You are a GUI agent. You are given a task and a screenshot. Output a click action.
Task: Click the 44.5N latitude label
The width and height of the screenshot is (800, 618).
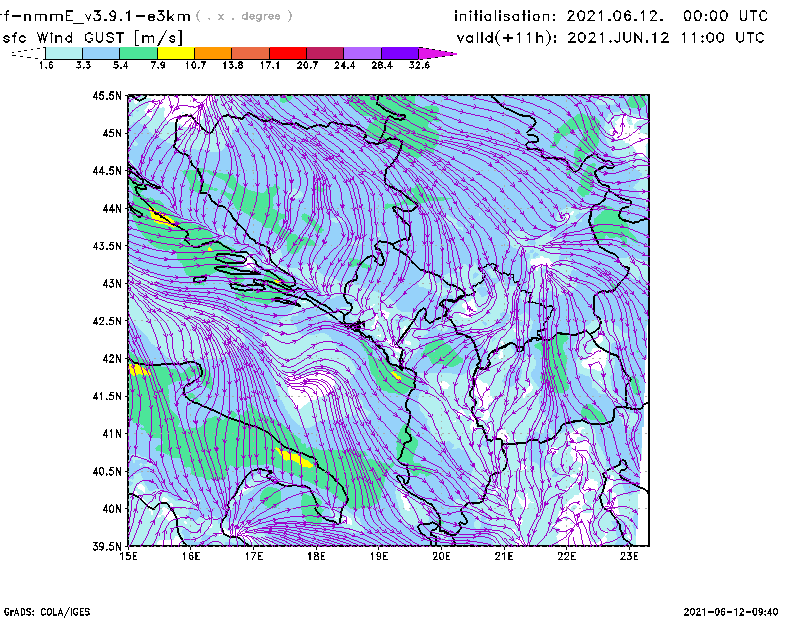(x=107, y=170)
